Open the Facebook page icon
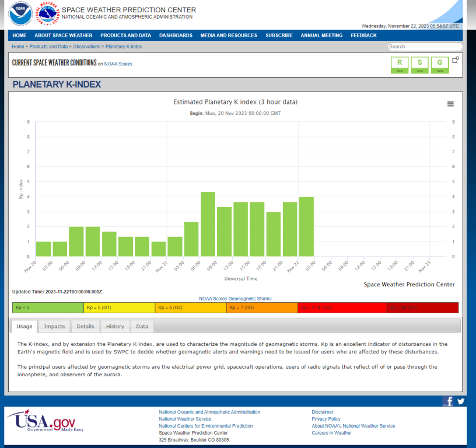 (448, 401)
